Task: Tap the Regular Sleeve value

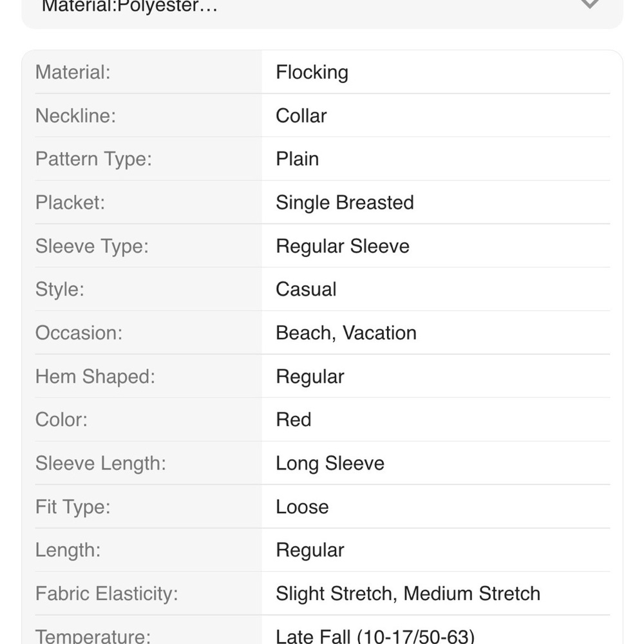Action: click(x=343, y=246)
